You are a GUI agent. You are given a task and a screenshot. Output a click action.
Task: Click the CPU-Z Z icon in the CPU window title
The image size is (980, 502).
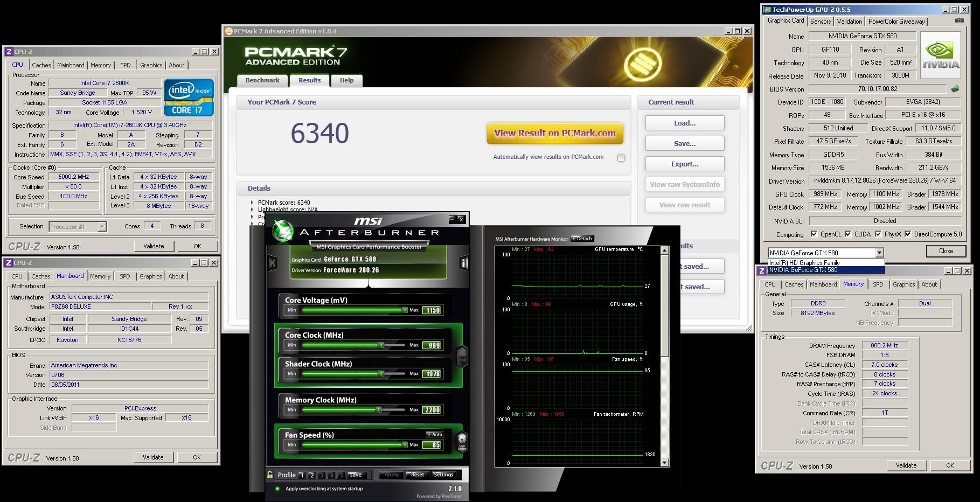9,52
